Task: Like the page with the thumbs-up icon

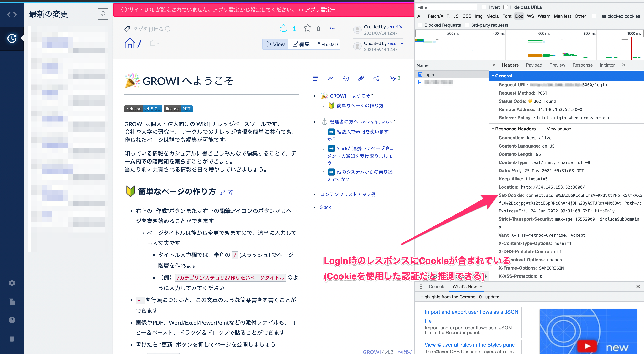Action: point(283,28)
